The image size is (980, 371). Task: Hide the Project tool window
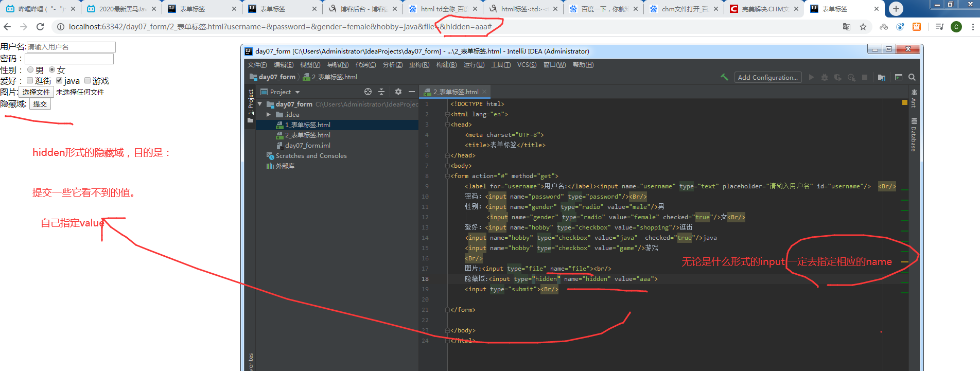click(412, 92)
